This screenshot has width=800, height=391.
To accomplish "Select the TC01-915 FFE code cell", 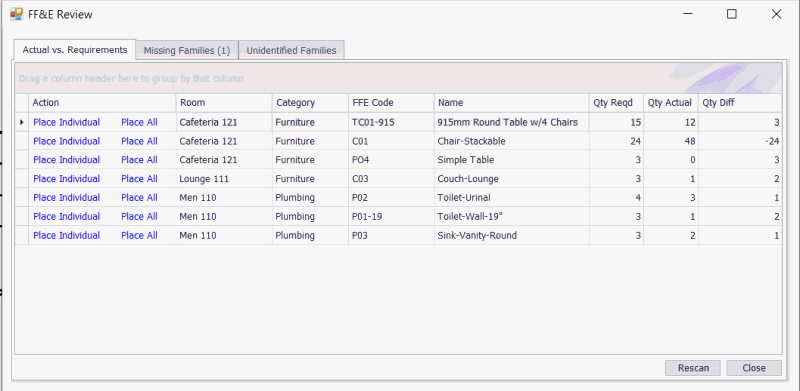I will [391, 123].
